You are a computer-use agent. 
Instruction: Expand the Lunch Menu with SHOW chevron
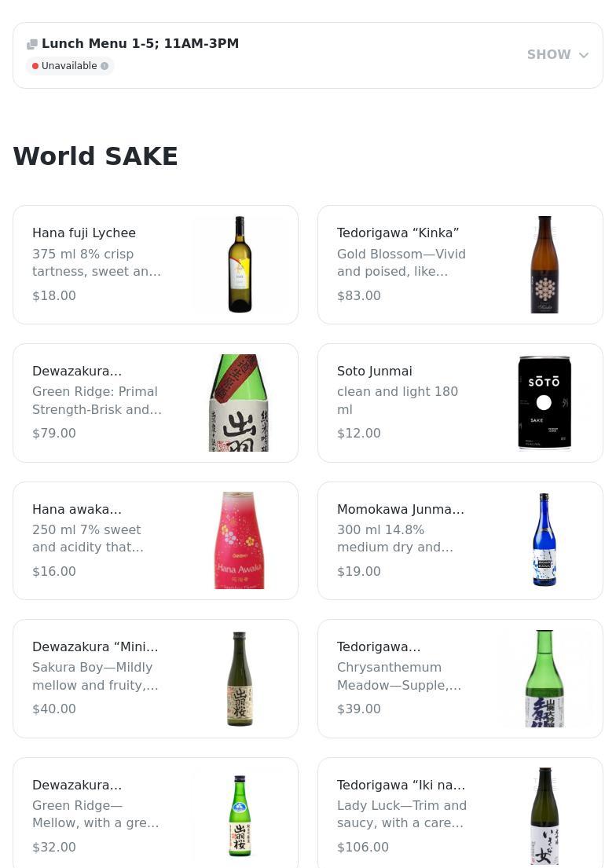point(584,55)
